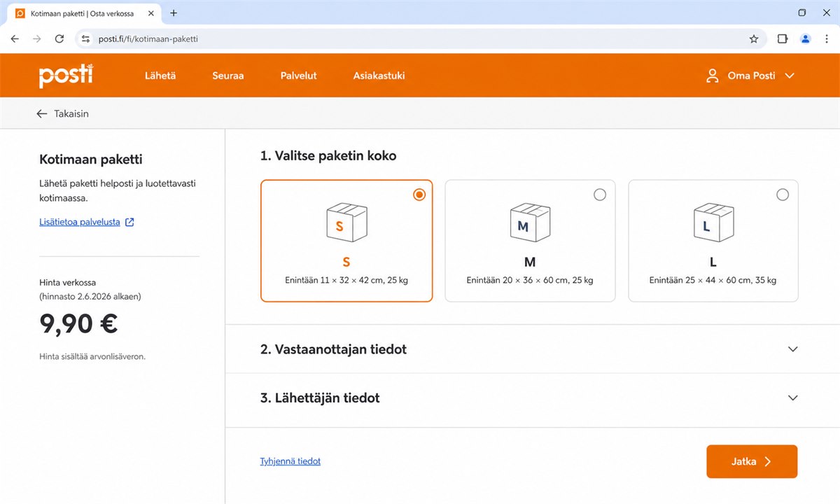The height and width of the screenshot is (504, 840).
Task: Click the L package box icon
Action: [x=713, y=224]
